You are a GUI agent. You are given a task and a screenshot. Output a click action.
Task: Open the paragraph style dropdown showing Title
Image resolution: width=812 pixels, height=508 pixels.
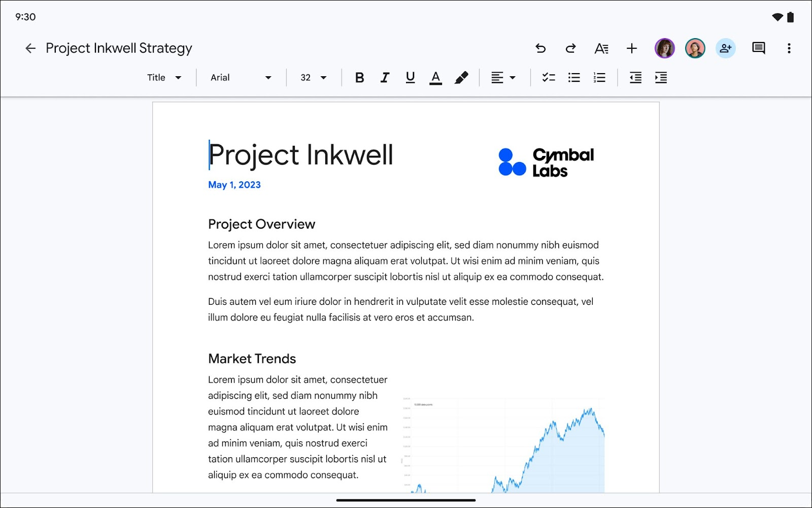pos(163,77)
